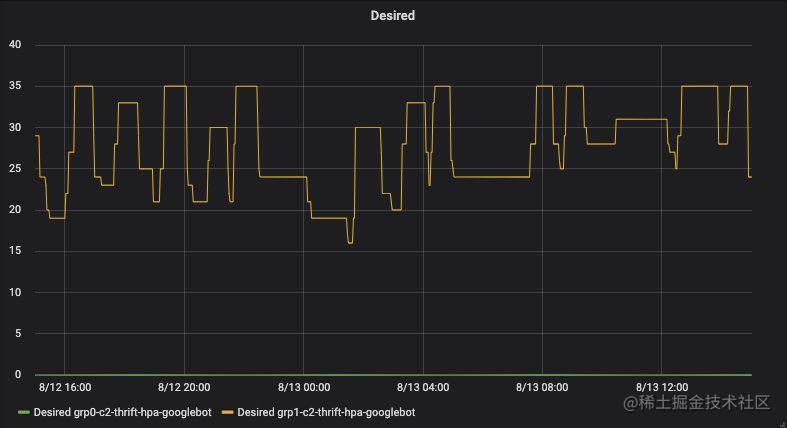Click the 30 y-axis value
Viewport: 787px width, 428px height.
[x=15, y=127]
